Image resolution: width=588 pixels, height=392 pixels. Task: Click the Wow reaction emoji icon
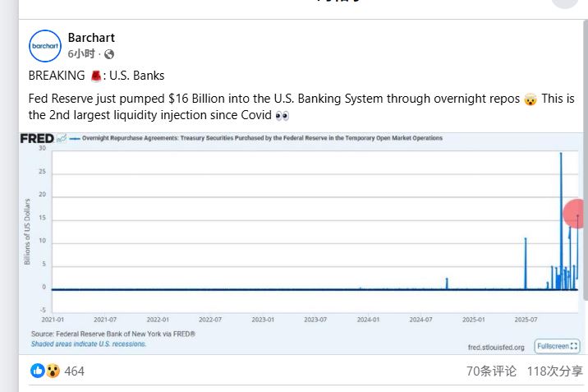click(52, 371)
